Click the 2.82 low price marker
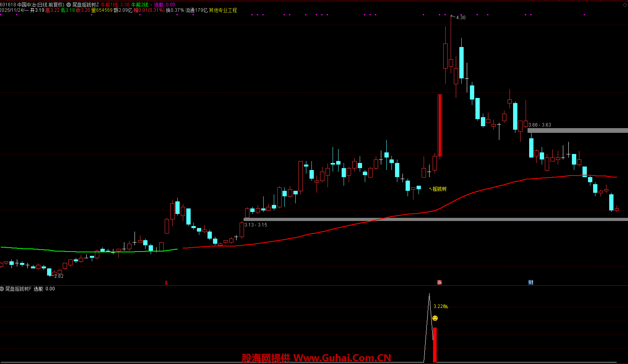 58,276
